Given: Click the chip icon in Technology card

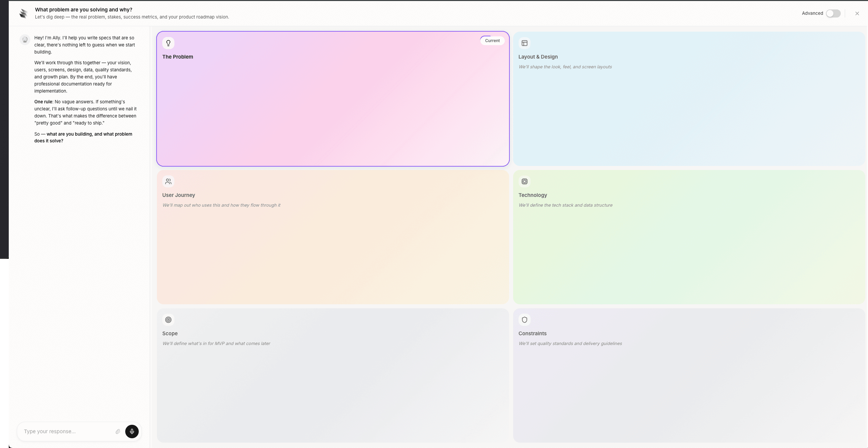Looking at the screenshot, I should tap(524, 181).
